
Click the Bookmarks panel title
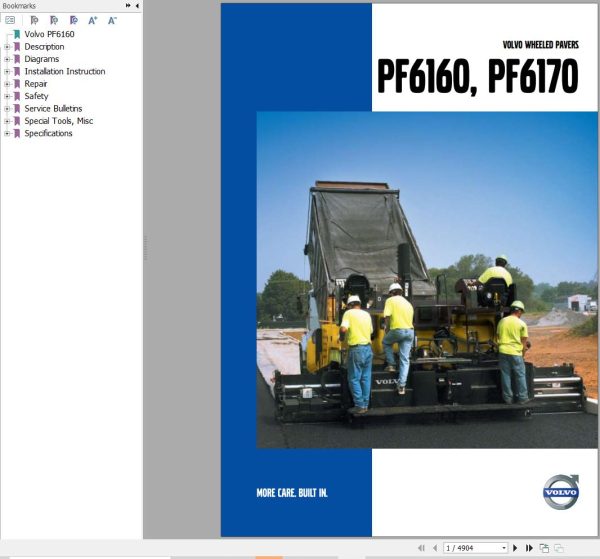[x=19, y=6]
